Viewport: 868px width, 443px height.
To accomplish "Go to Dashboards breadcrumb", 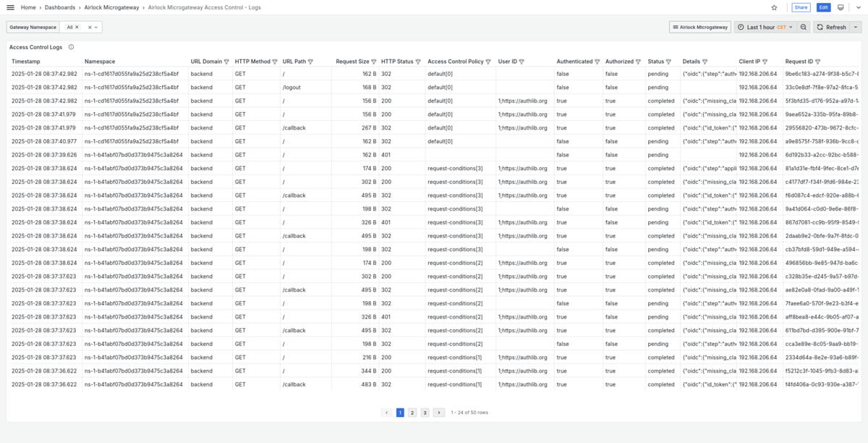I will (x=60, y=7).
